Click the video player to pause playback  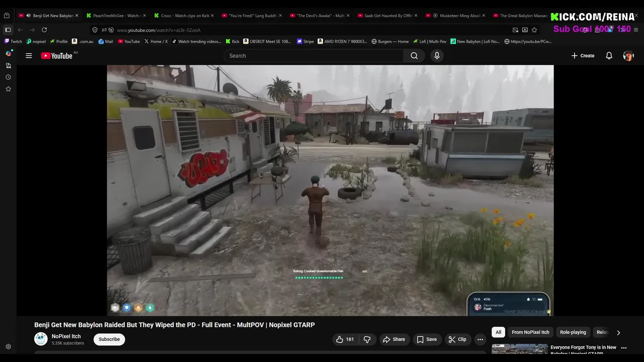(330, 190)
